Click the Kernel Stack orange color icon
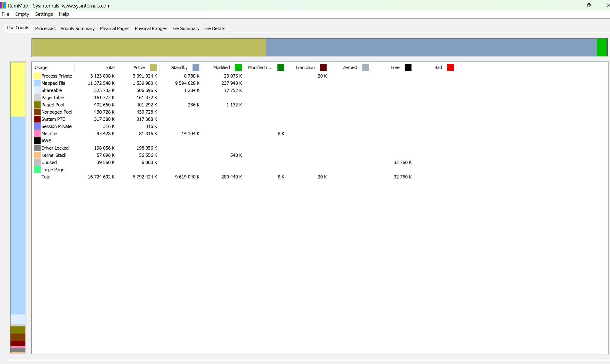 pyautogui.click(x=37, y=155)
